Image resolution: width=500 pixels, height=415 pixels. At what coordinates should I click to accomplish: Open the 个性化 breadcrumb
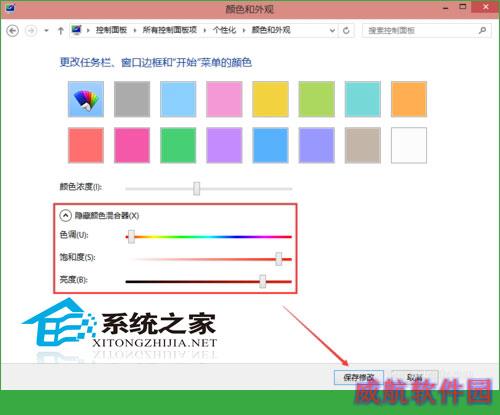(224, 30)
